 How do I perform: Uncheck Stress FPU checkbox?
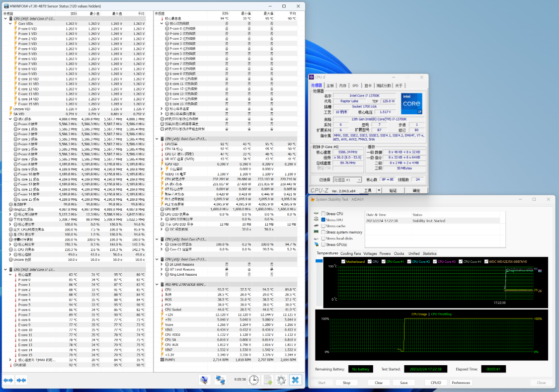323,220
